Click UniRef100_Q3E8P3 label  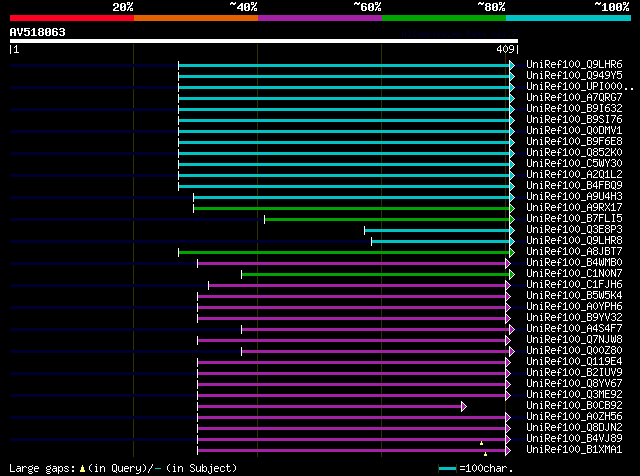574,230
